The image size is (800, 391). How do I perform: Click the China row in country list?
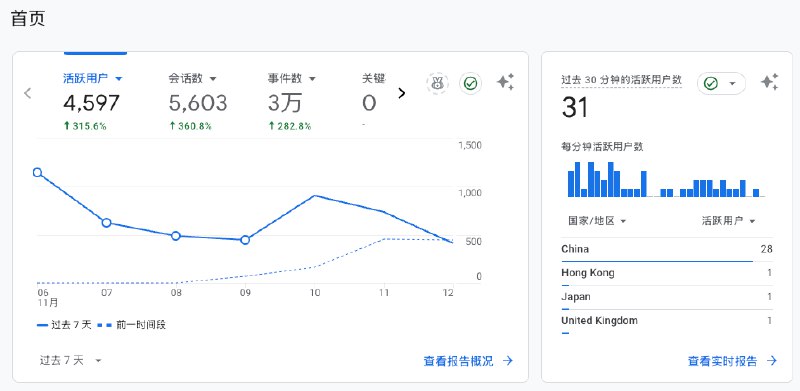click(667, 250)
